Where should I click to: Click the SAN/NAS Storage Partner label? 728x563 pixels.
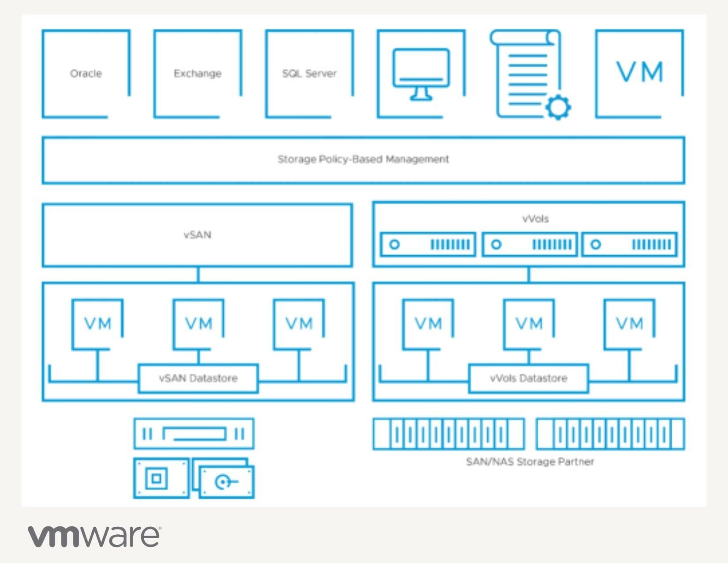click(x=530, y=462)
